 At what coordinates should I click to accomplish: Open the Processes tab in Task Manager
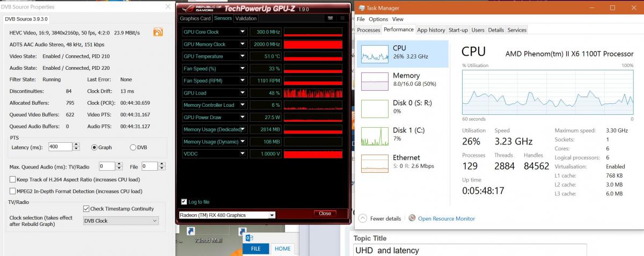(x=369, y=30)
